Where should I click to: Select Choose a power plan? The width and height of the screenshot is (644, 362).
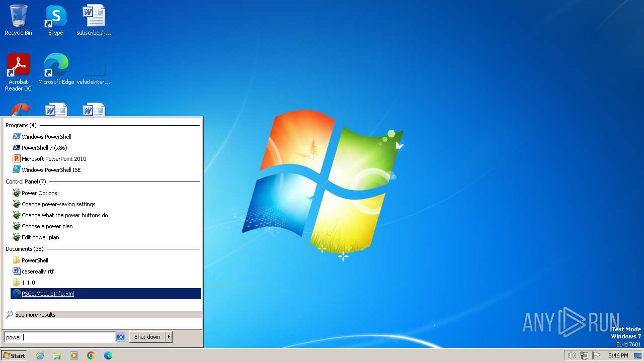pos(106,226)
